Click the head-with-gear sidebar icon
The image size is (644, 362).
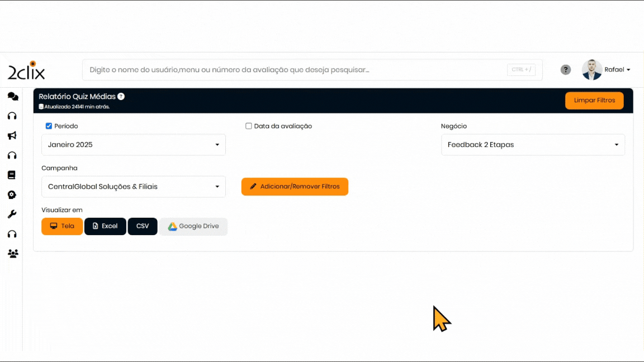click(12, 195)
